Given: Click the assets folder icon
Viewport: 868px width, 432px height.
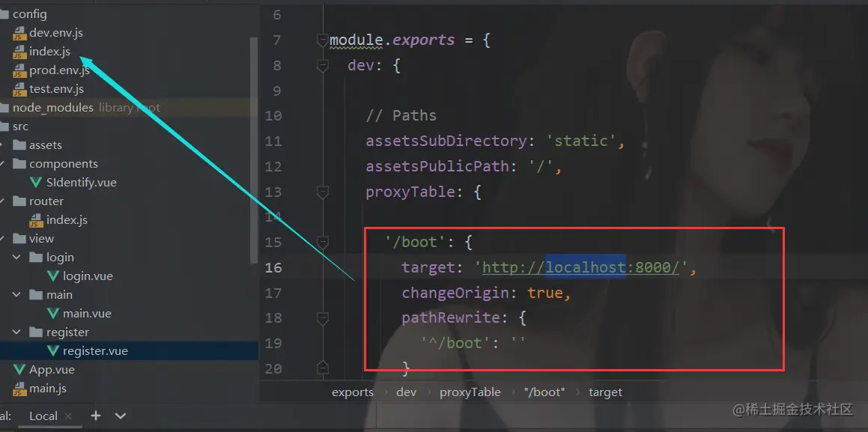Looking at the screenshot, I should tap(20, 145).
